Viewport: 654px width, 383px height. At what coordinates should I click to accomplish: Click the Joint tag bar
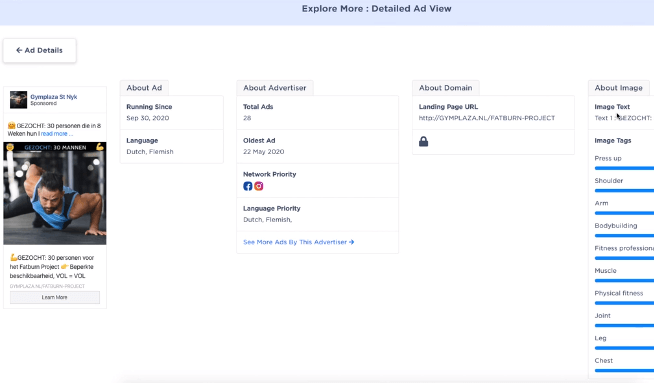(624, 326)
